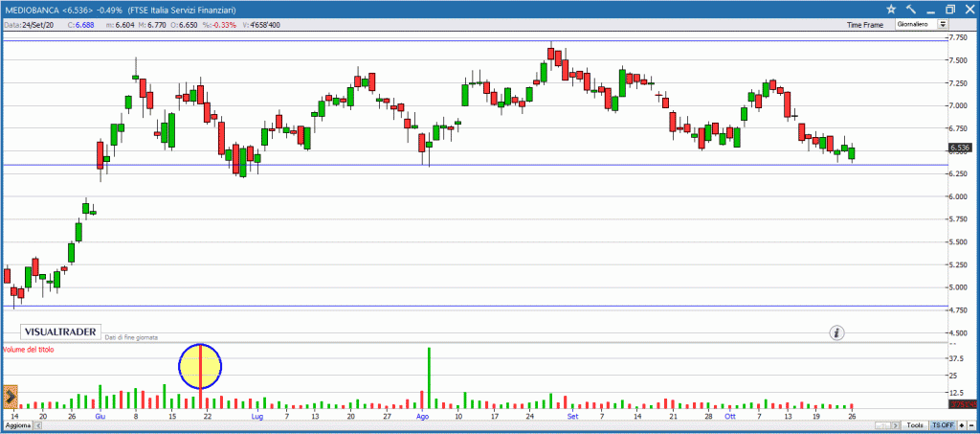This screenshot has width=980, height=434.
Task: Click the 'Giu' month label on time axis
Action: 100,416
